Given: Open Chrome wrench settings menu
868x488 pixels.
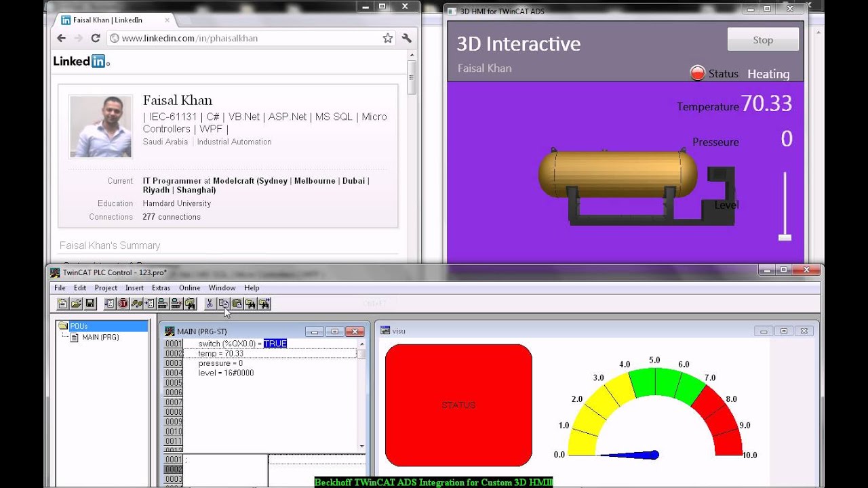Looking at the screenshot, I should pyautogui.click(x=407, y=39).
